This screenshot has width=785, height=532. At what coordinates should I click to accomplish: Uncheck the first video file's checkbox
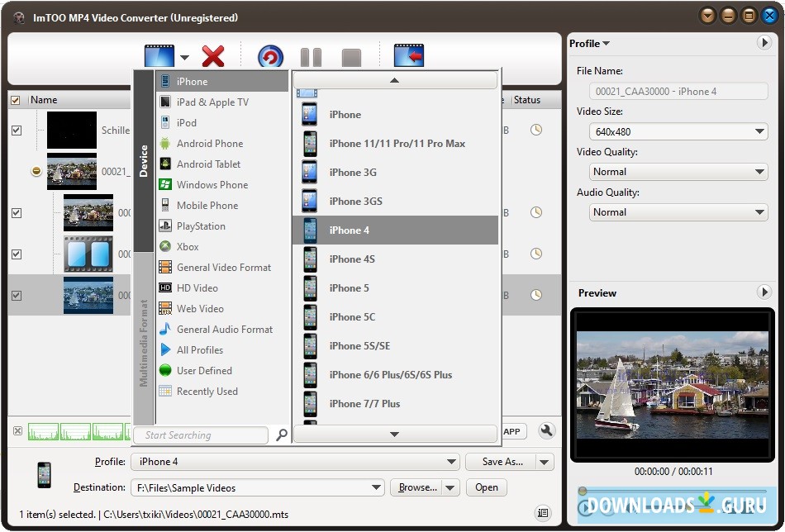pos(15,130)
